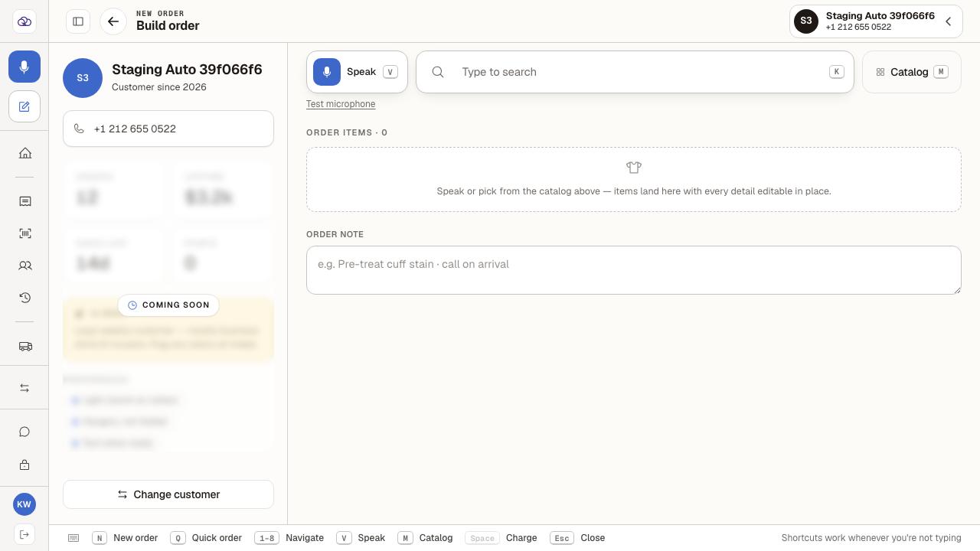The image size is (980, 551).
Task: Click the Speak microphone button
Action: [357, 72]
